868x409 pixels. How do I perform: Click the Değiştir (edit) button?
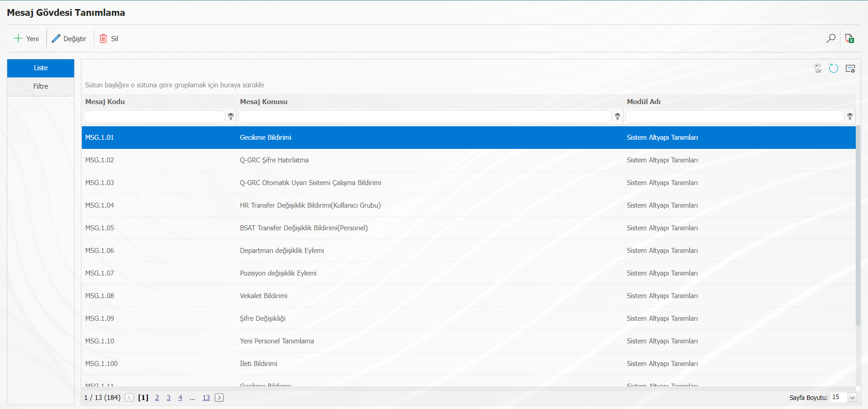[69, 38]
